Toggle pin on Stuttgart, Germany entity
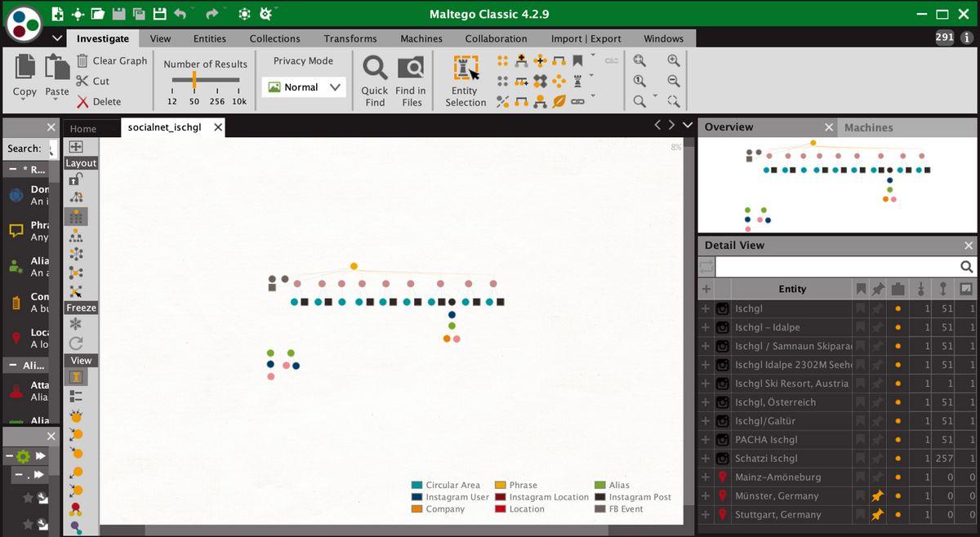 coord(878,515)
